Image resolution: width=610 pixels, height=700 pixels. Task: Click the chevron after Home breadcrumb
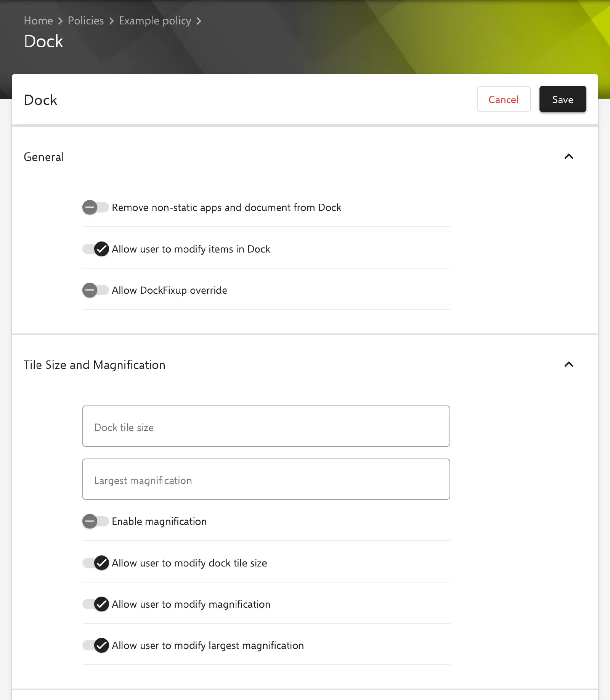60,21
